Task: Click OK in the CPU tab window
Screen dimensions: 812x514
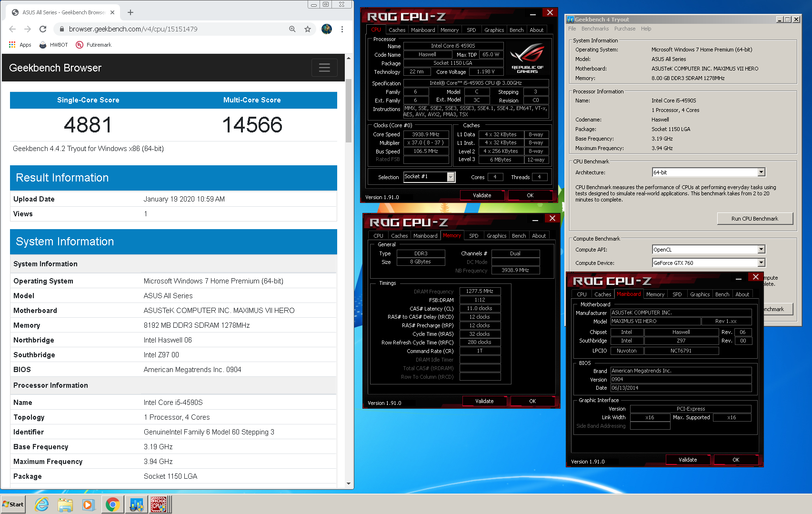Action: 530,195
